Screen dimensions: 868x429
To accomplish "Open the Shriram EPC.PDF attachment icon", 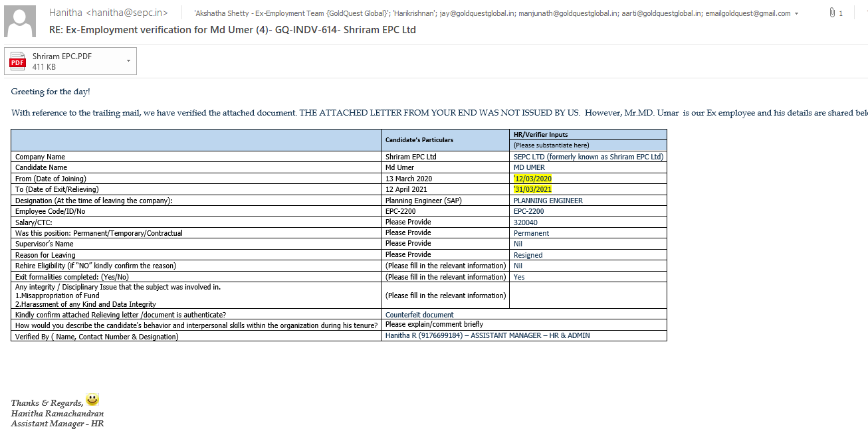I will click(x=17, y=61).
